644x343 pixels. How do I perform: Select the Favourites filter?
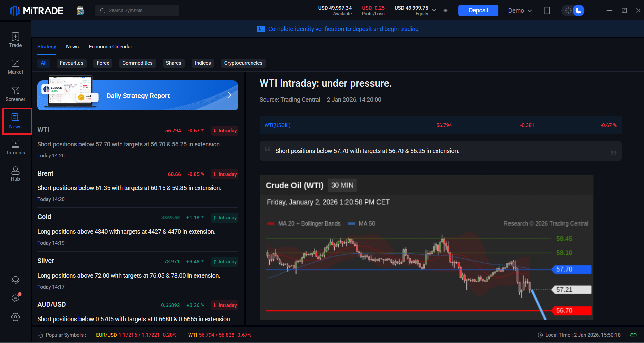(x=71, y=63)
